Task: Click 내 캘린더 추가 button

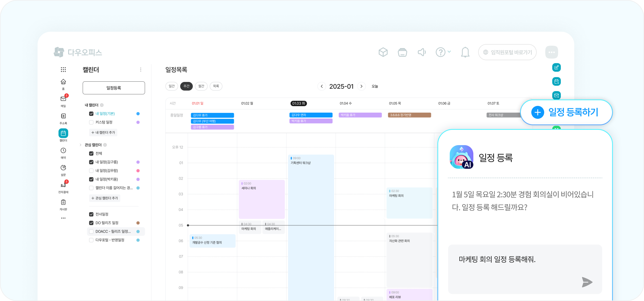Action: coord(103,132)
